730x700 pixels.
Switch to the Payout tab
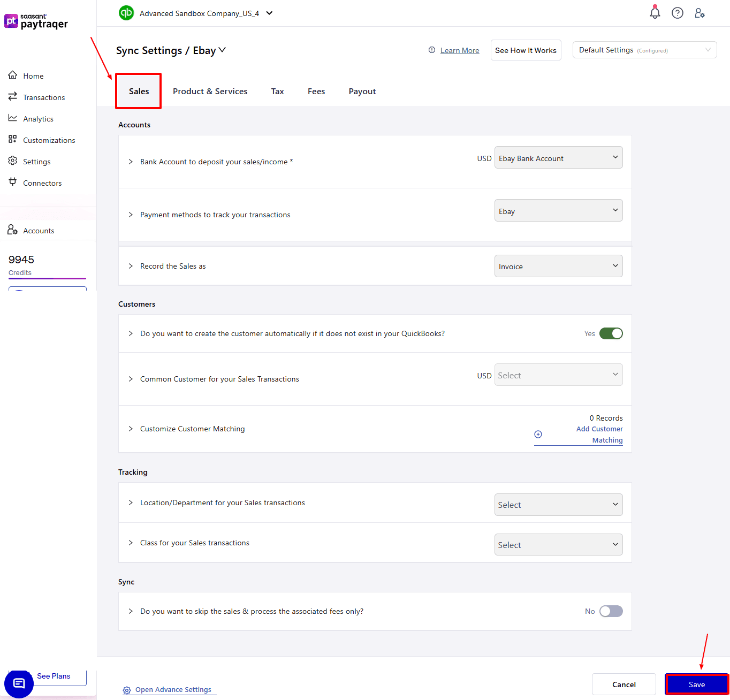point(362,91)
